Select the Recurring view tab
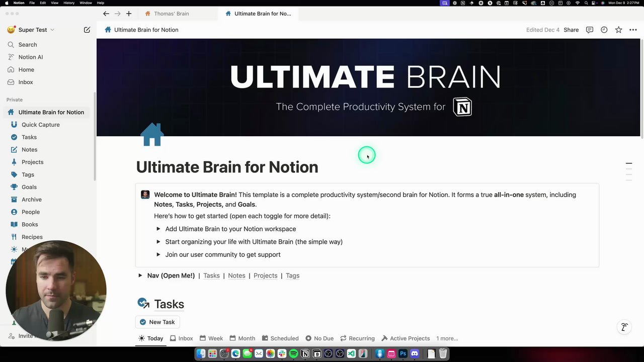 [357, 338]
